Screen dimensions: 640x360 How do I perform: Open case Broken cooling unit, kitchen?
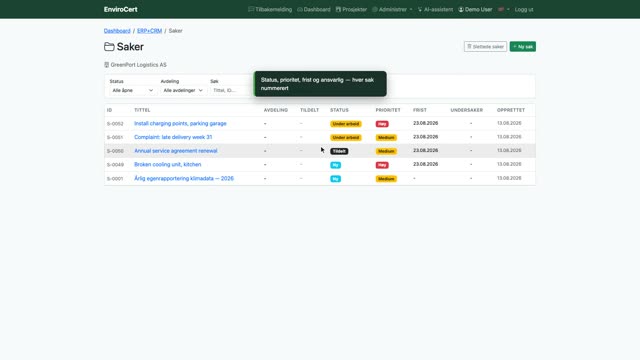point(167,164)
